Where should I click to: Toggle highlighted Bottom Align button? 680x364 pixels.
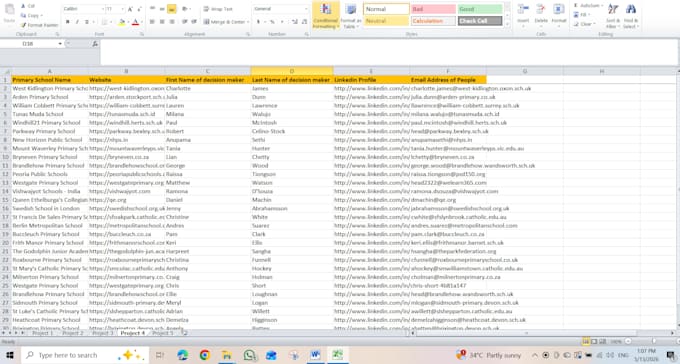(x=172, y=9)
